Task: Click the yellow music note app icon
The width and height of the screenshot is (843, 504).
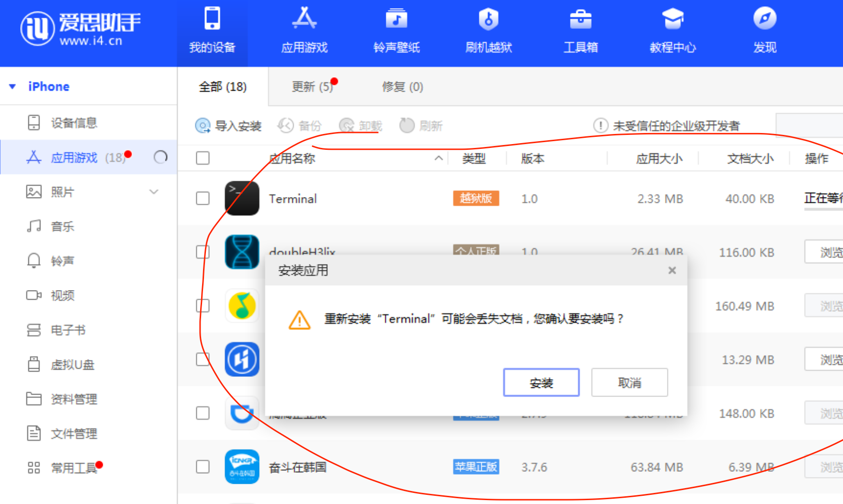Action: coord(242,305)
